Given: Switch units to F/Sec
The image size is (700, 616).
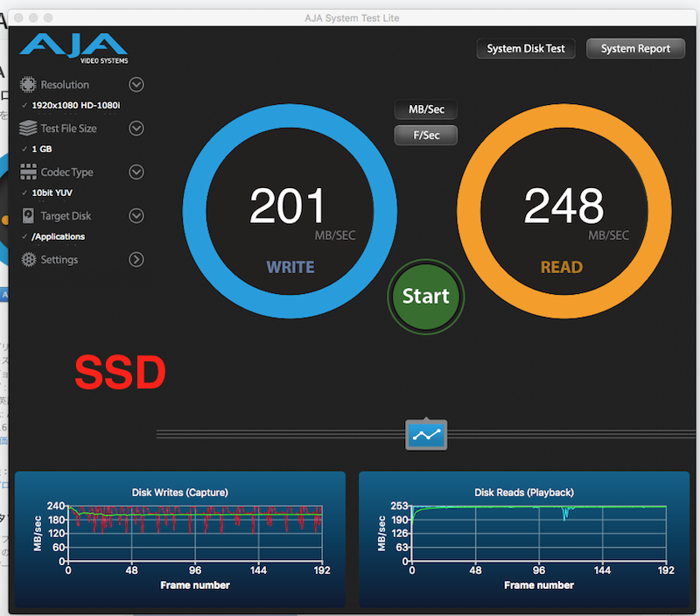Looking at the screenshot, I should [x=426, y=136].
